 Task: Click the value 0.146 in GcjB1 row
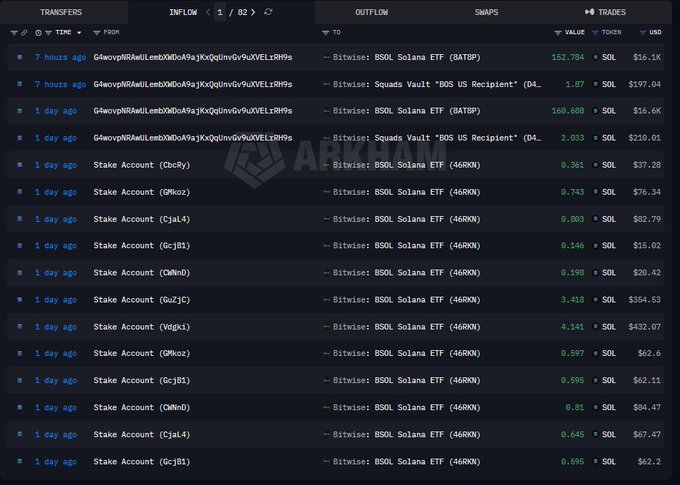click(x=572, y=246)
